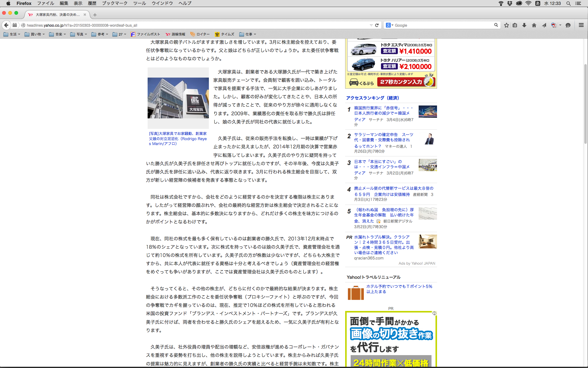The image size is (588, 368).
Task: Open the 履歴 menu in menu bar
Action: pos(92,3)
